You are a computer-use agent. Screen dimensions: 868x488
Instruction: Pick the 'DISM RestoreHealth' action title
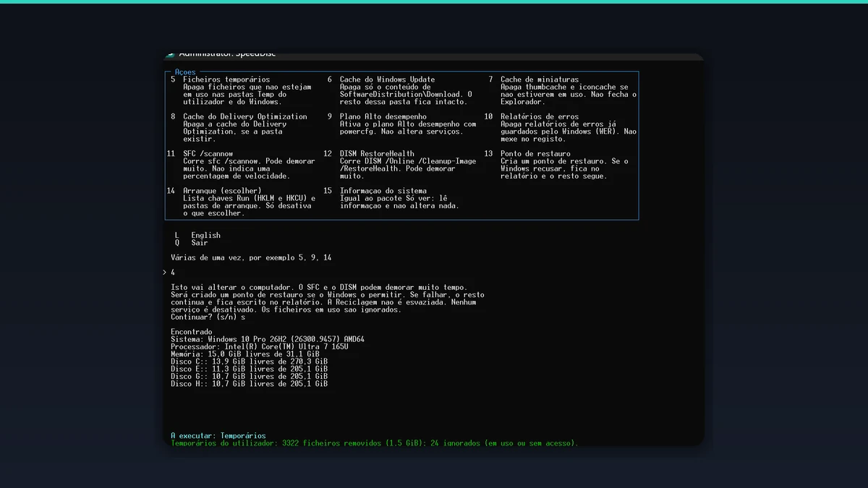coord(377,153)
